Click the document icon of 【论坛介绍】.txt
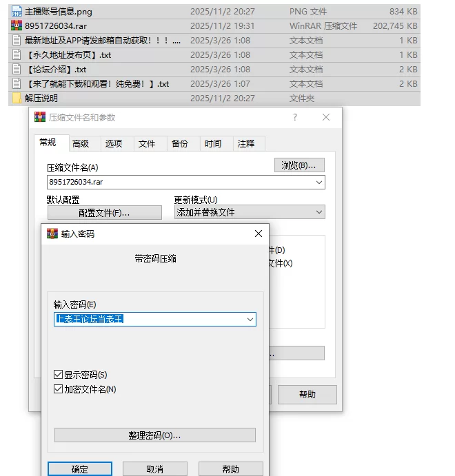455x476 pixels. click(x=17, y=69)
